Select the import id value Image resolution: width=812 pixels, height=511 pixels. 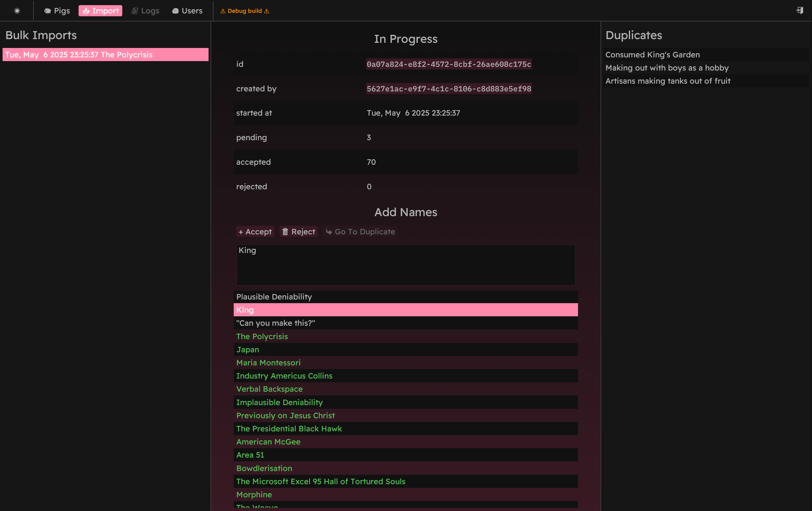point(449,64)
